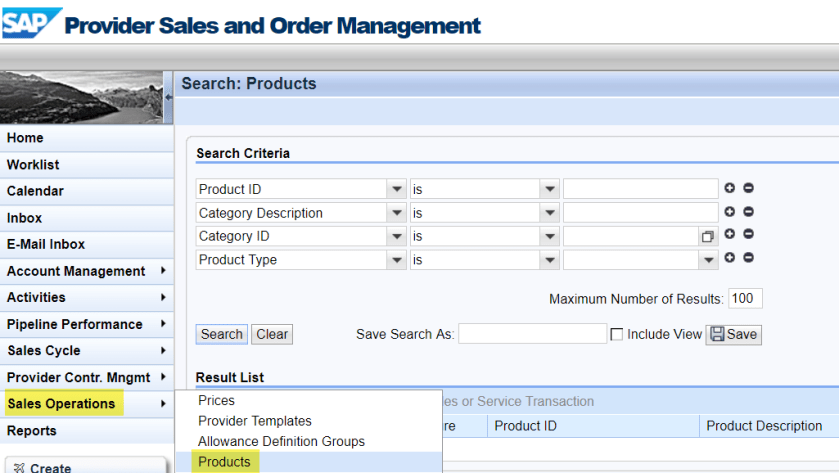Click the Save Search As text field

pyautogui.click(x=532, y=334)
